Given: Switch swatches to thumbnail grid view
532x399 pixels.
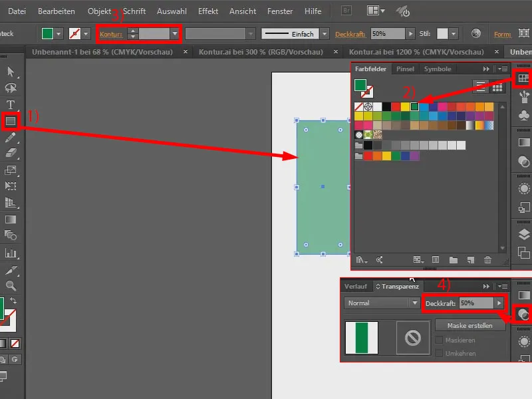Looking at the screenshot, I should [x=497, y=88].
